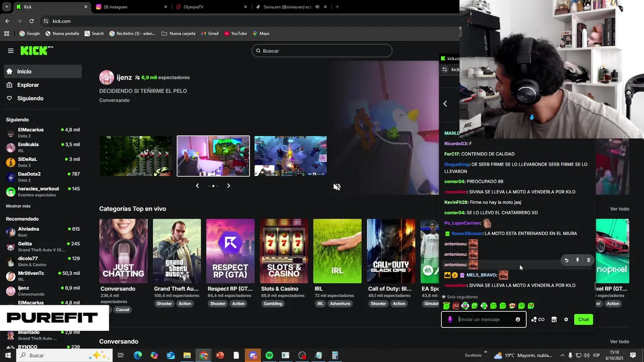Screen dimensions: 644x362
Task: Open the channel points infinity icon
Action: click(x=538, y=319)
